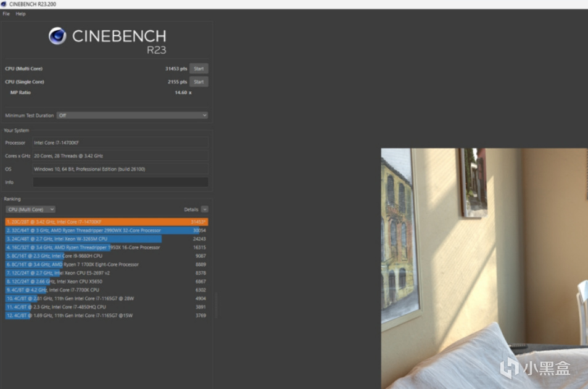Select ranking row 9 Core i7-7700K
The image size is (588, 389).
[107, 290]
